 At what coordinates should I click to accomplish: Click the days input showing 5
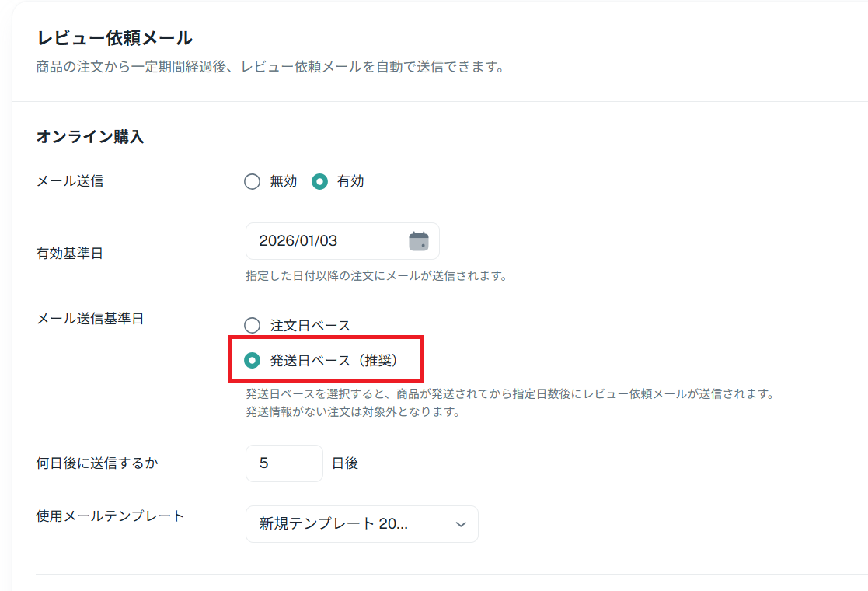tap(284, 463)
